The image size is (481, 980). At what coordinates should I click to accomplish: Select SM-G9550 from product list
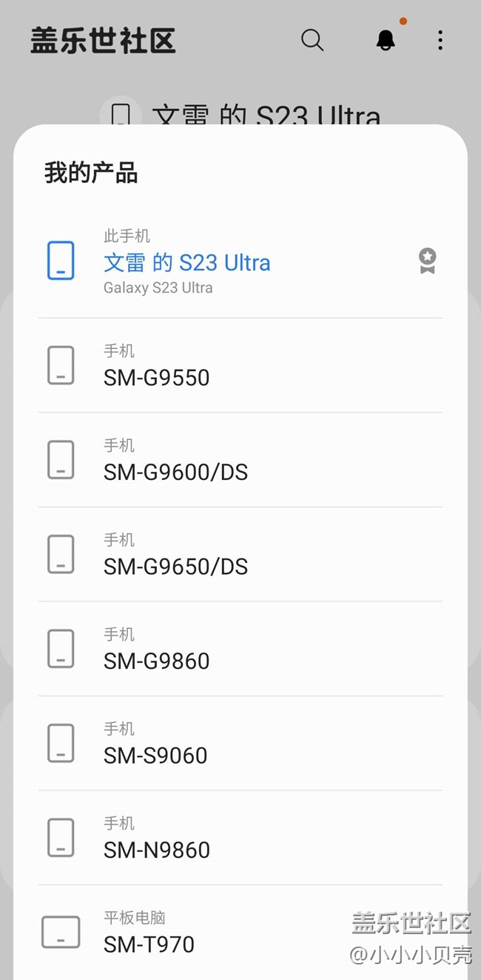pyautogui.click(x=157, y=378)
